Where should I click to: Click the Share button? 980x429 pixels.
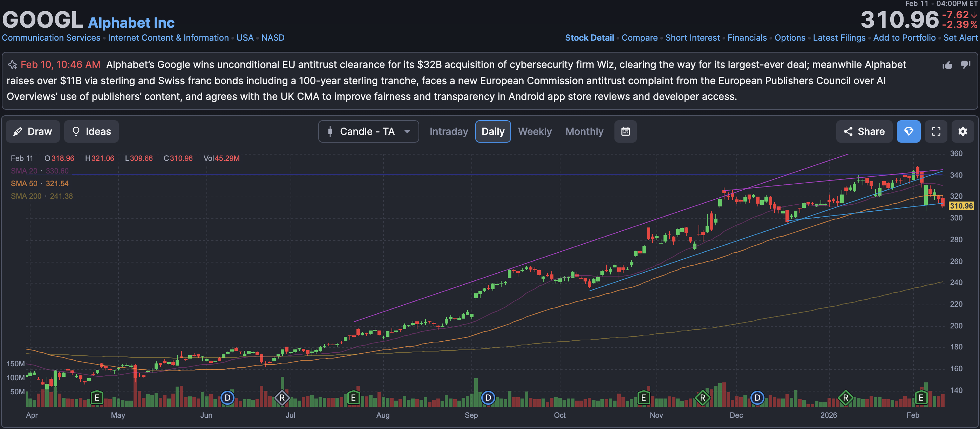click(x=864, y=131)
